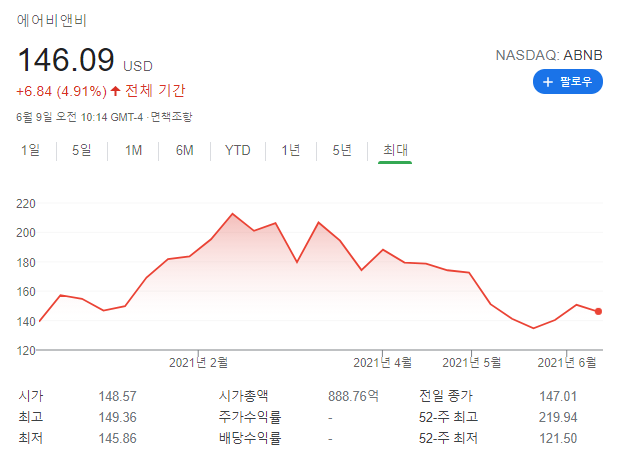Image resolution: width=618 pixels, height=465 pixels.
Task: Click the 2021년 5월 axis label
Action: pos(471,363)
